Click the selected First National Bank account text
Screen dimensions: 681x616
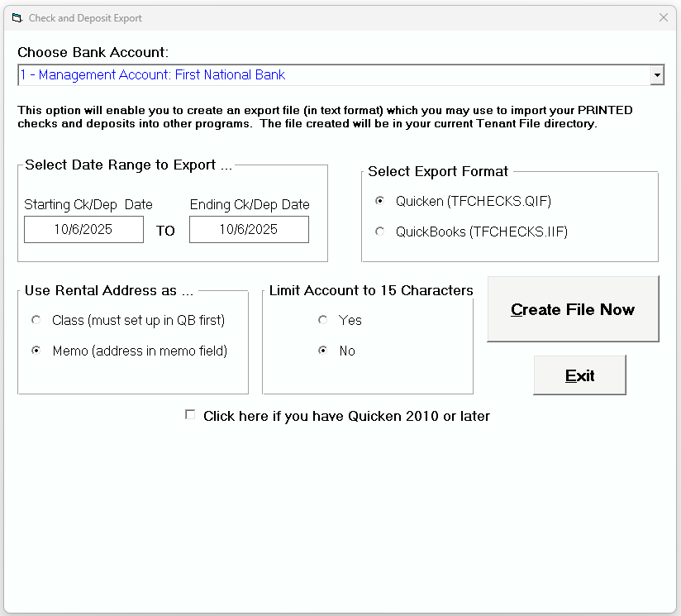coord(153,74)
